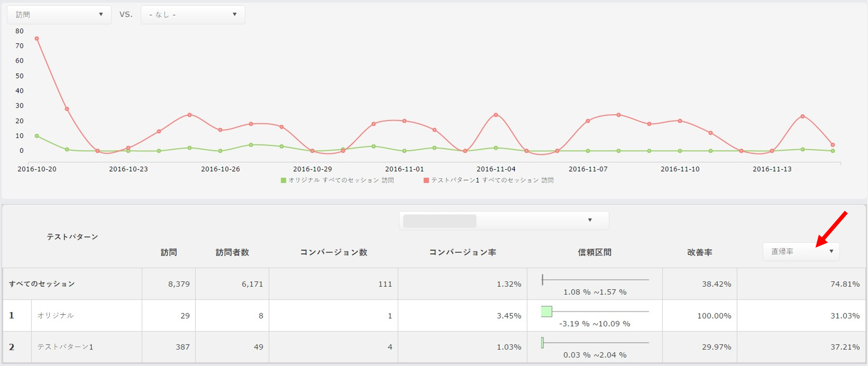The height and width of the screenshot is (366, 868).
Task: Select テストパターン1 row name
Action: click(65, 347)
